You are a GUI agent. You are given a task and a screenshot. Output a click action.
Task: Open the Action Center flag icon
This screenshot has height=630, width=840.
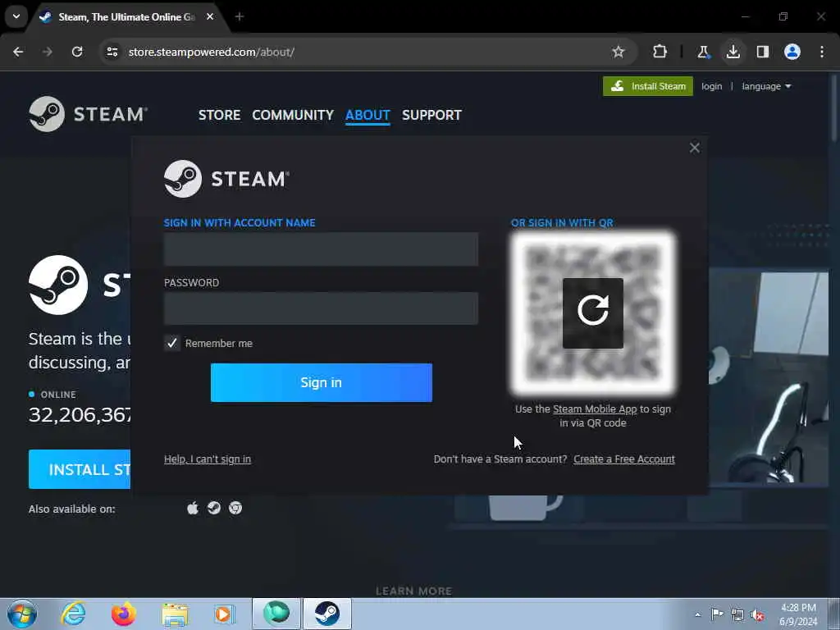coord(717,614)
